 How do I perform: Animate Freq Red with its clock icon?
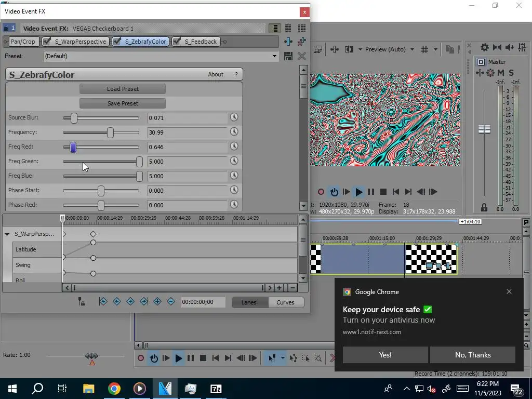[234, 147]
